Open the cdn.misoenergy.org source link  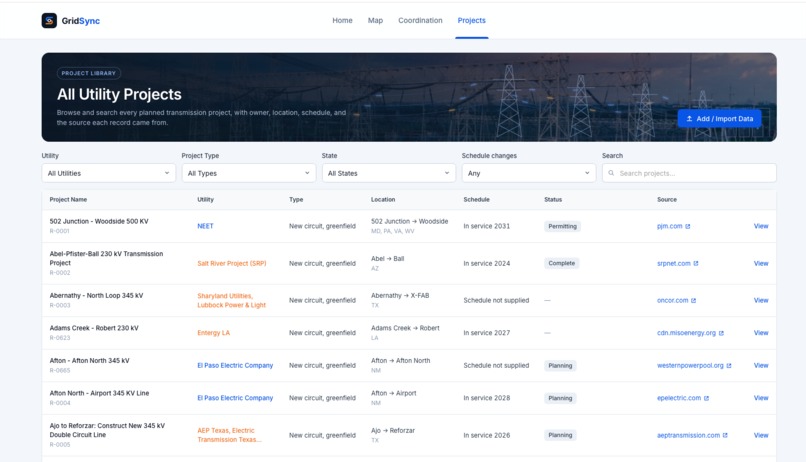(x=686, y=333)
